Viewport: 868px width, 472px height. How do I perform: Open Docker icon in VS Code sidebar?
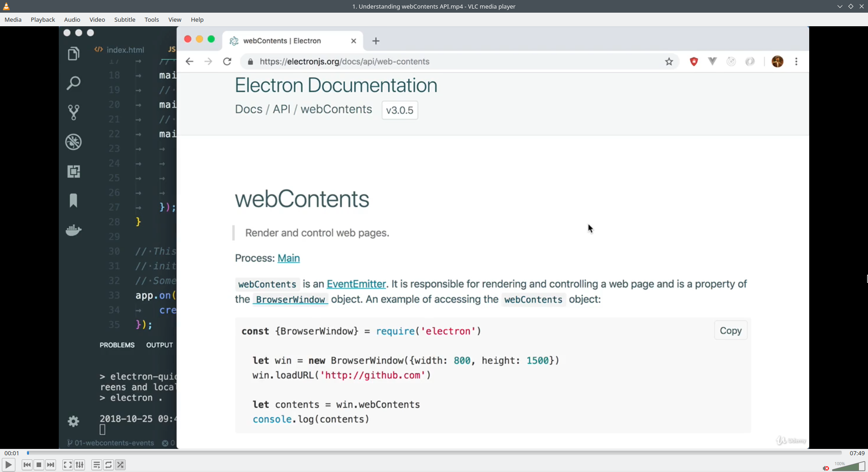click(x=74, y=230)
